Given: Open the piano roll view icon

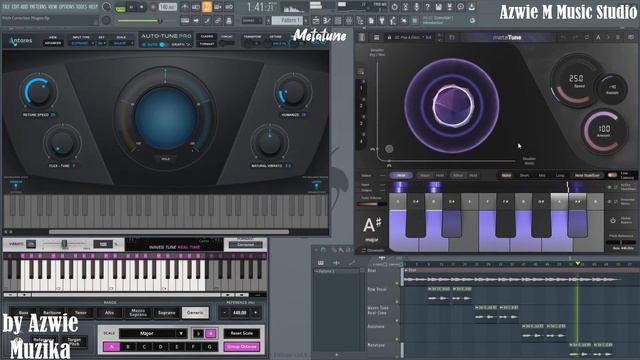Looking at the screenshot, I should [x=327, y=20].
